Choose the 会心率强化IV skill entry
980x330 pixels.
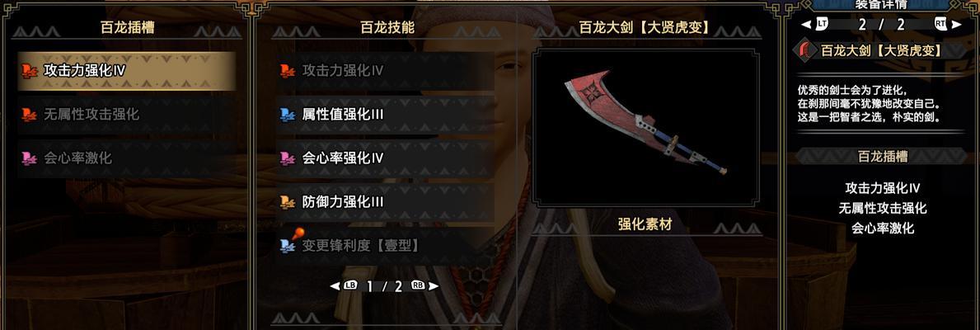point(385,158)
